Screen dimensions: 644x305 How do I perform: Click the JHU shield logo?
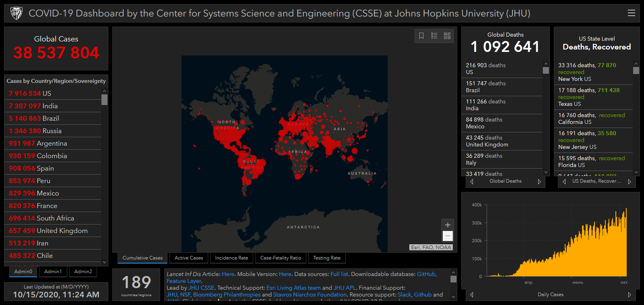(x=17, y=13)
